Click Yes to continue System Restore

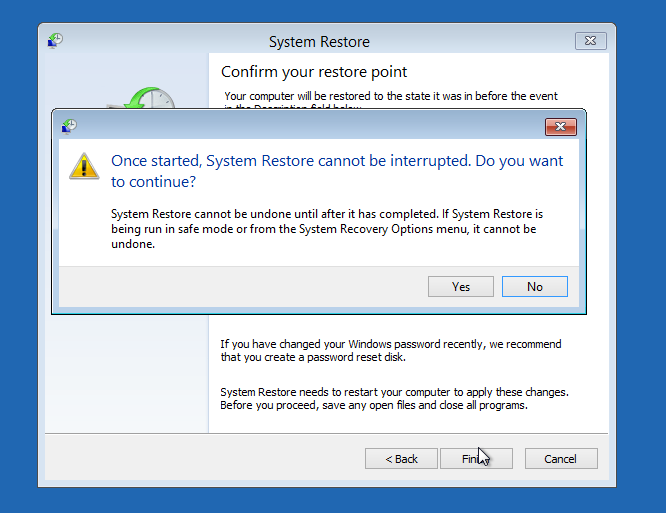[x=460, y=287]
